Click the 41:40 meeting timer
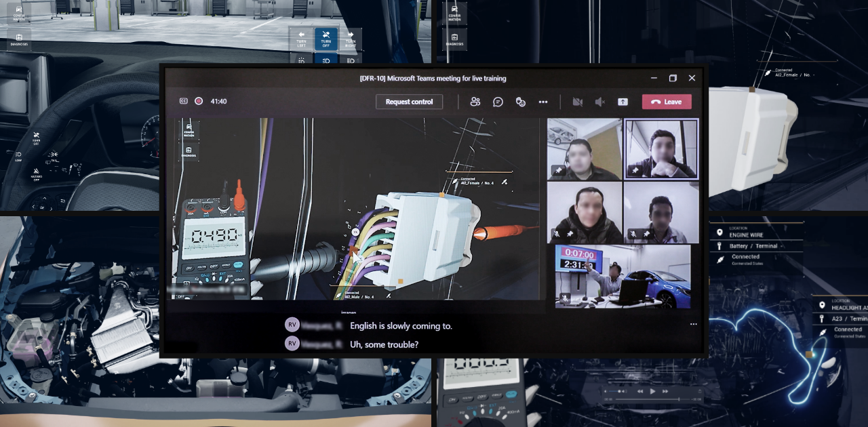Image resolution: width=868 pixels, height=427 pixels. coord(218,102)
